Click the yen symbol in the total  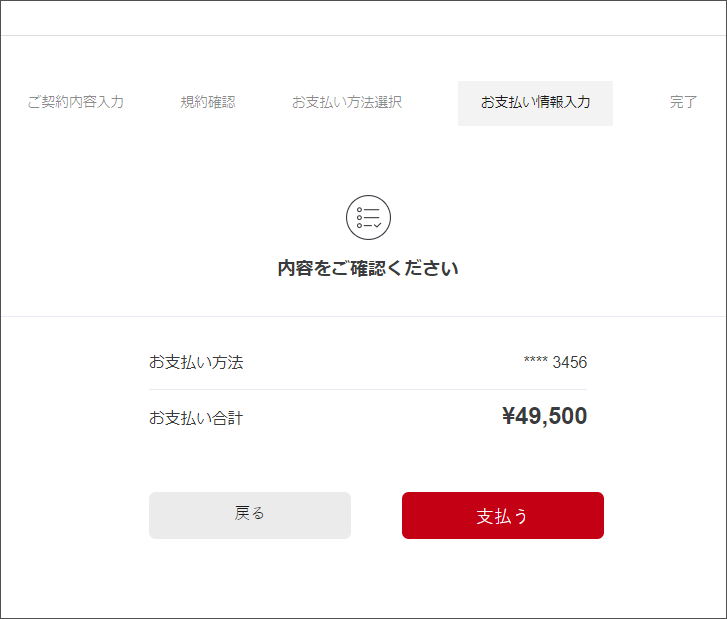click(508, 417)
